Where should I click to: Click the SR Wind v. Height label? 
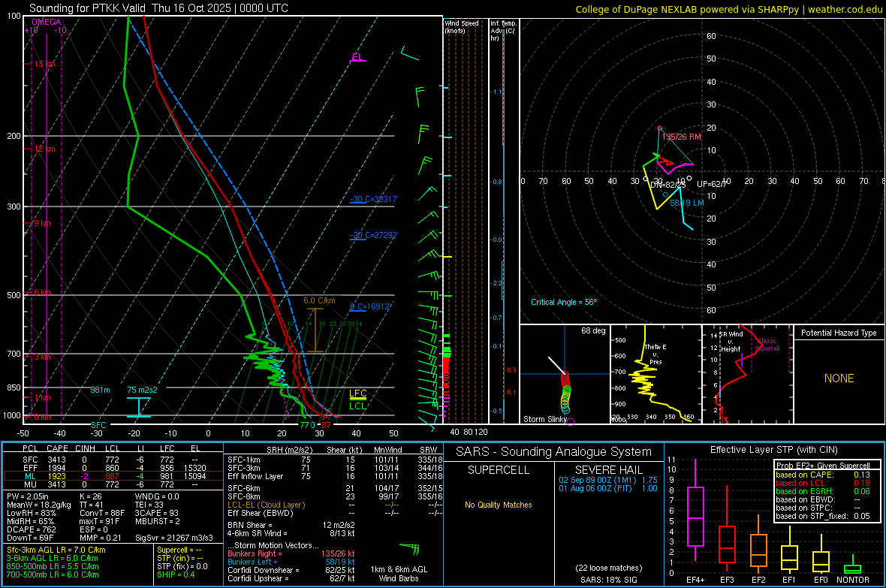(731, 342)
